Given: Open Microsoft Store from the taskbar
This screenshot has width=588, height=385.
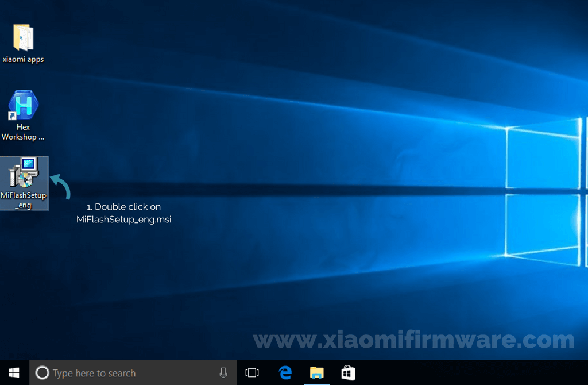Looking at the screenshot, I should (x=348, y=372).
